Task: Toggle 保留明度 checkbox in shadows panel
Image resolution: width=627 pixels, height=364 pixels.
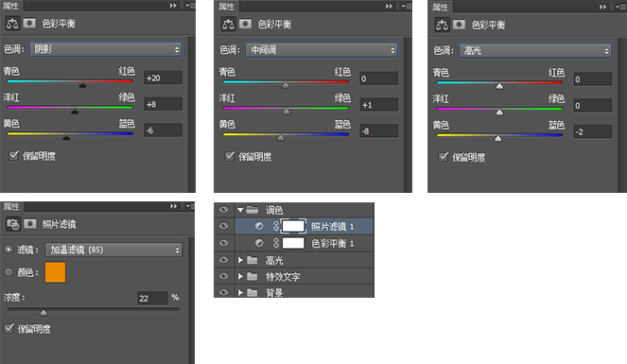Action: coord(13,155)
